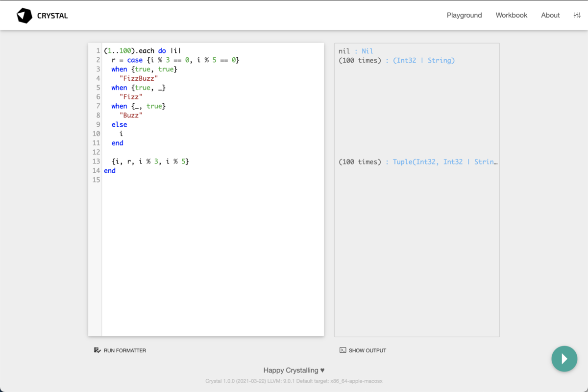Screen dimensions: 588x392
Task: Open the About page
Action: (550, 15)
